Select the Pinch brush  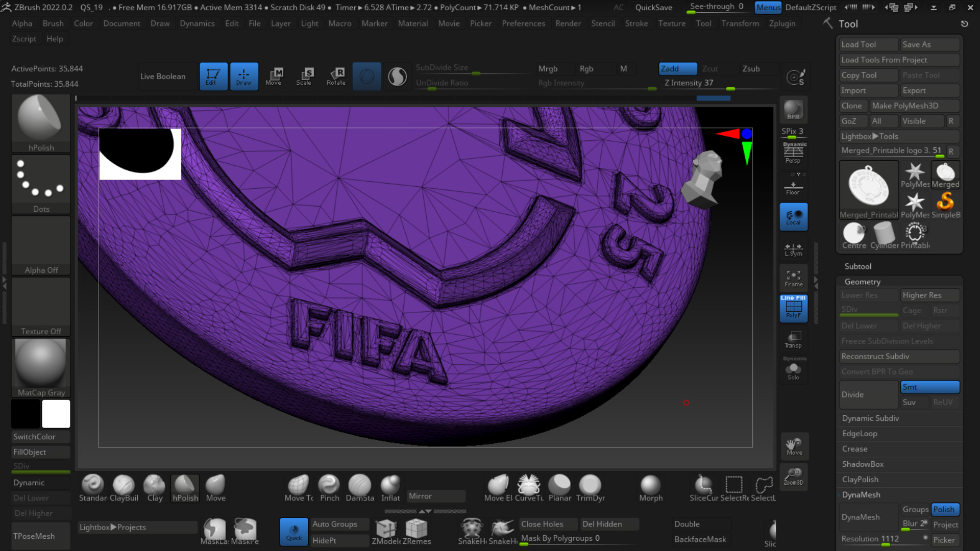(329, 488)
